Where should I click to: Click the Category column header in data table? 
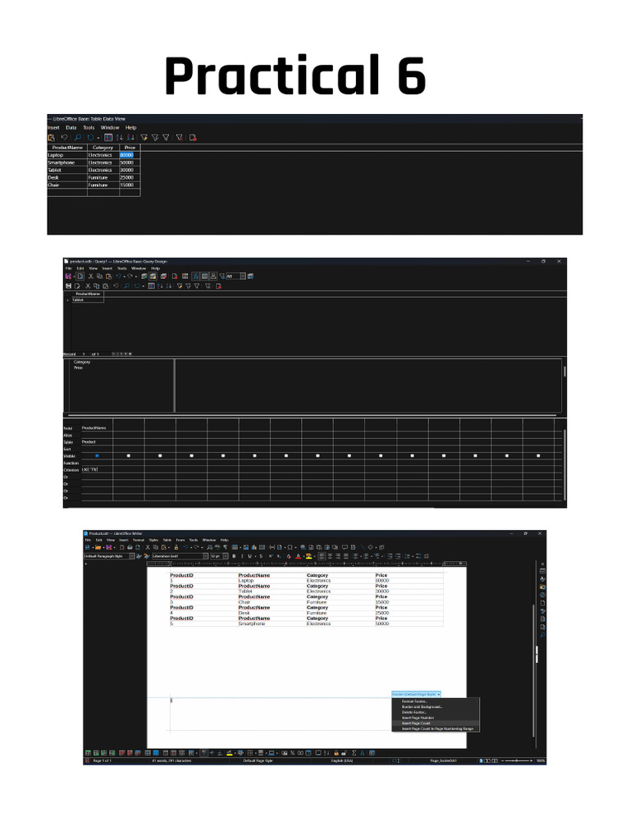pos(103,148)
